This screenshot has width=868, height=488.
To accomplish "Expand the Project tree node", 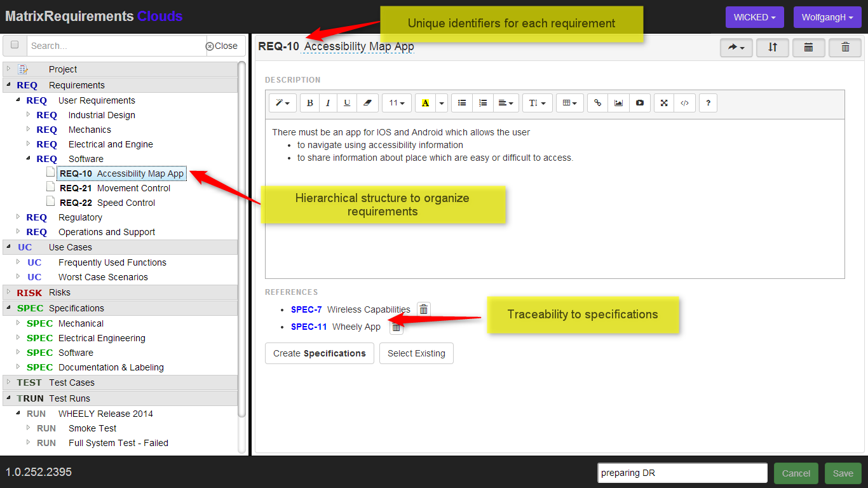I will [8, 69].
